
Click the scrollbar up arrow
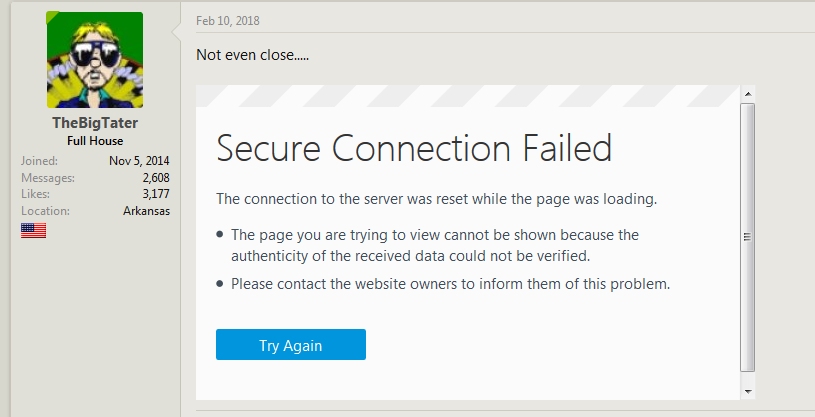[747, 93]
